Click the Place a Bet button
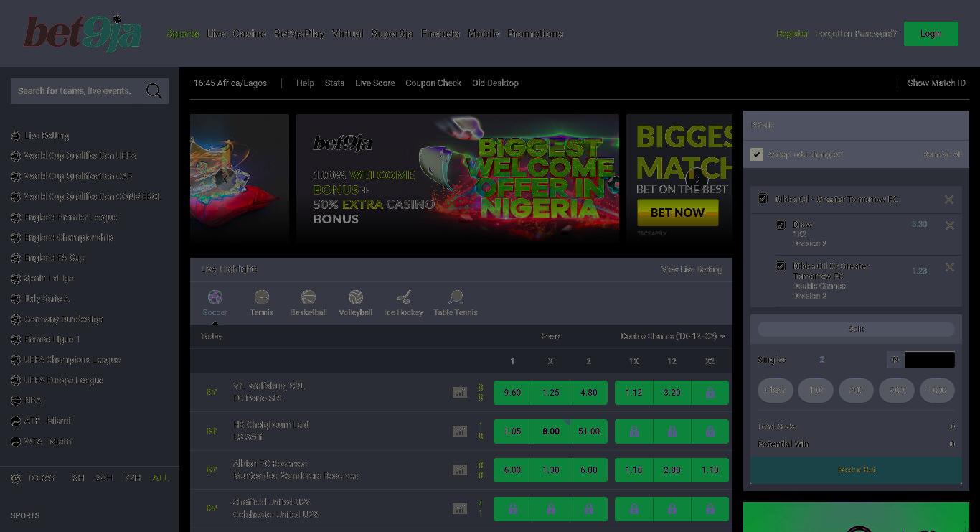This screenshot has height=532, width=980. click(856, 470)
